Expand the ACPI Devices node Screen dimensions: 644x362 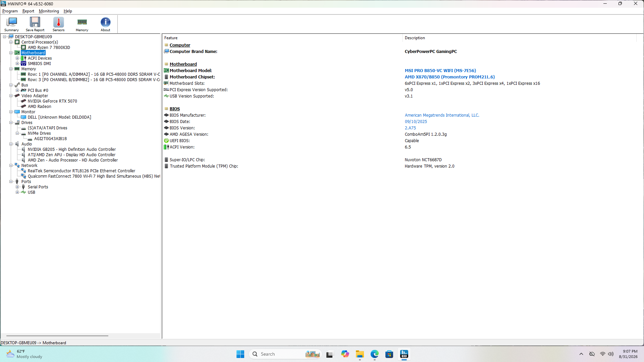tap(17, 58)
